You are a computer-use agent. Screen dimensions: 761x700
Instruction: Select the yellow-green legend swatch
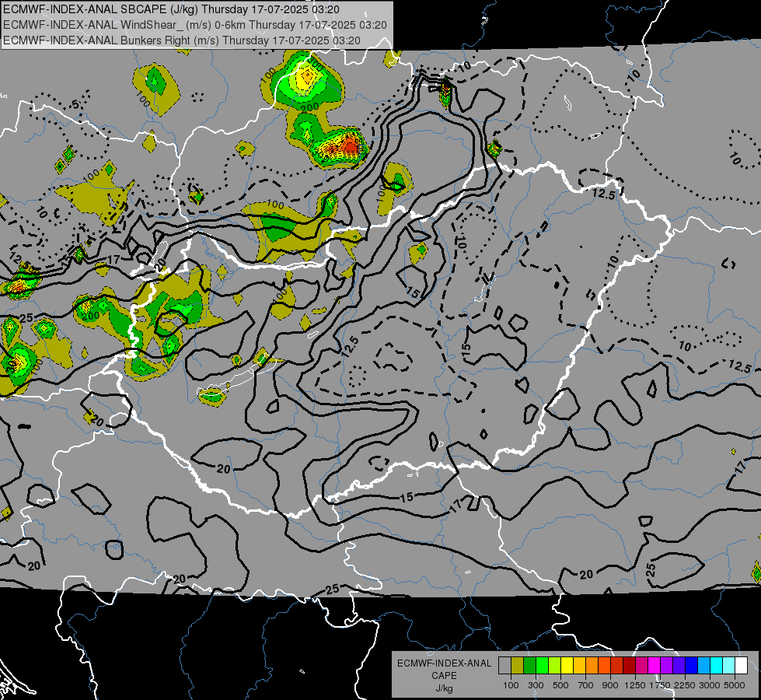tap(555, 666)
